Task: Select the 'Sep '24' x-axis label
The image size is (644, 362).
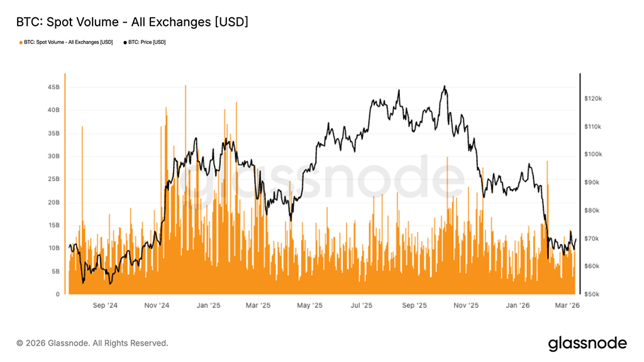Action: (105, 305)
